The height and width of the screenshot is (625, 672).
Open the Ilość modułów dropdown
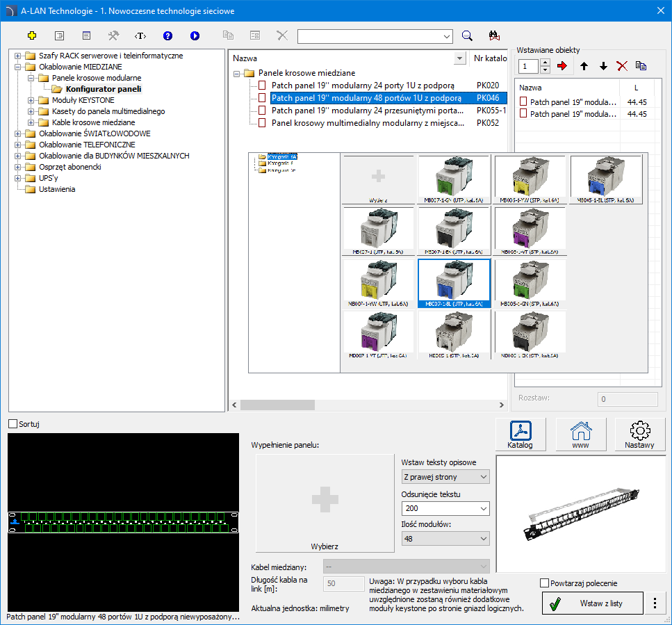445,539
